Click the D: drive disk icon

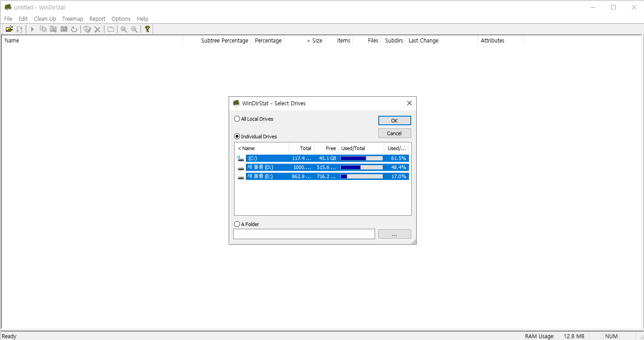(240, 167)
